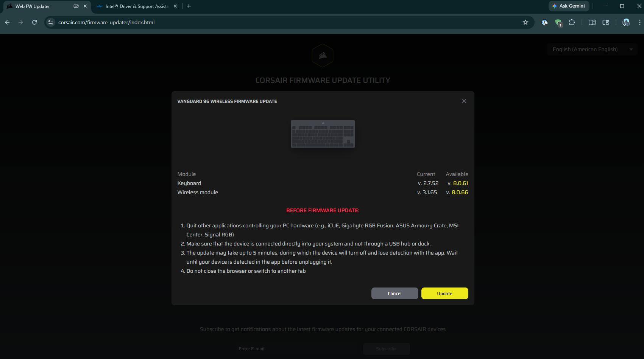Click the 'Module' column header

[x=187, y=174]
